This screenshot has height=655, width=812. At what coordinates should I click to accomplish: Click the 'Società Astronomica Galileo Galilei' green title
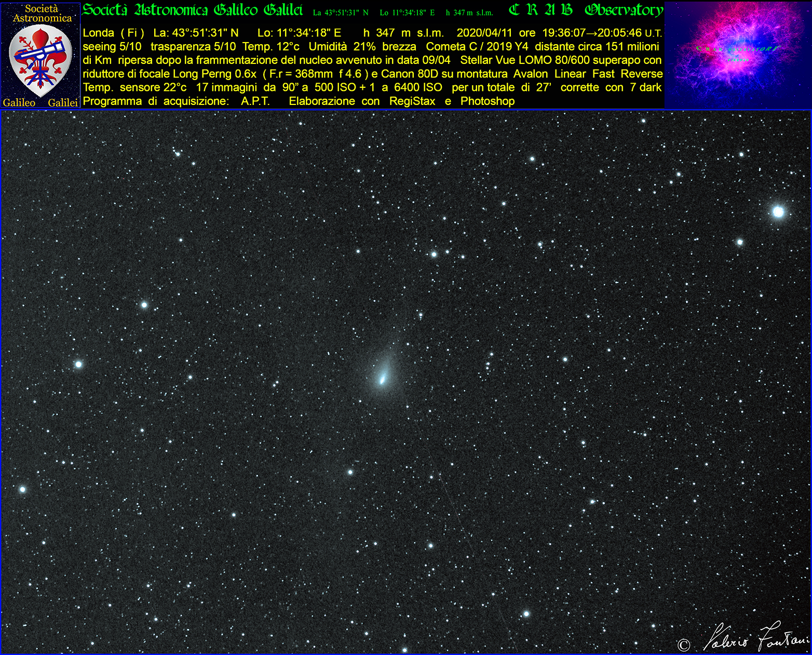coord(193,10)
